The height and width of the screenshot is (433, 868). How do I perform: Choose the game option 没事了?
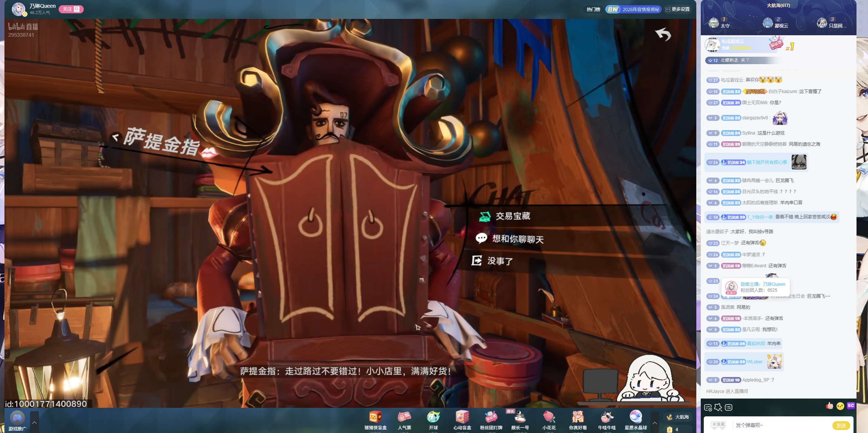492,261
